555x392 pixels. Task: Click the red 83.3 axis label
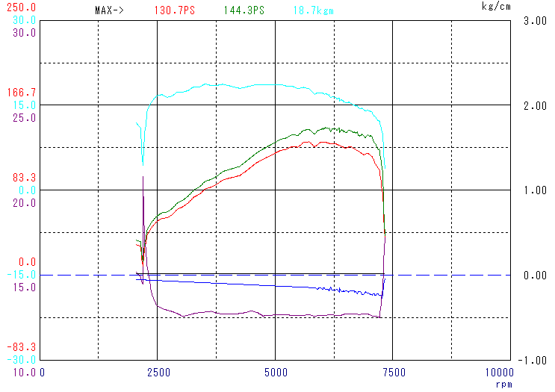tap(24, 177)
